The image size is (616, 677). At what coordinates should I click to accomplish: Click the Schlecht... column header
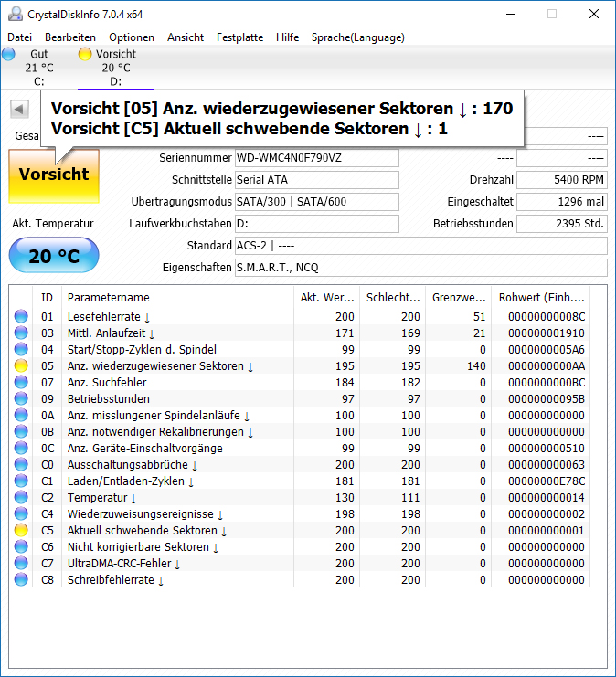[x=393, y=298]
